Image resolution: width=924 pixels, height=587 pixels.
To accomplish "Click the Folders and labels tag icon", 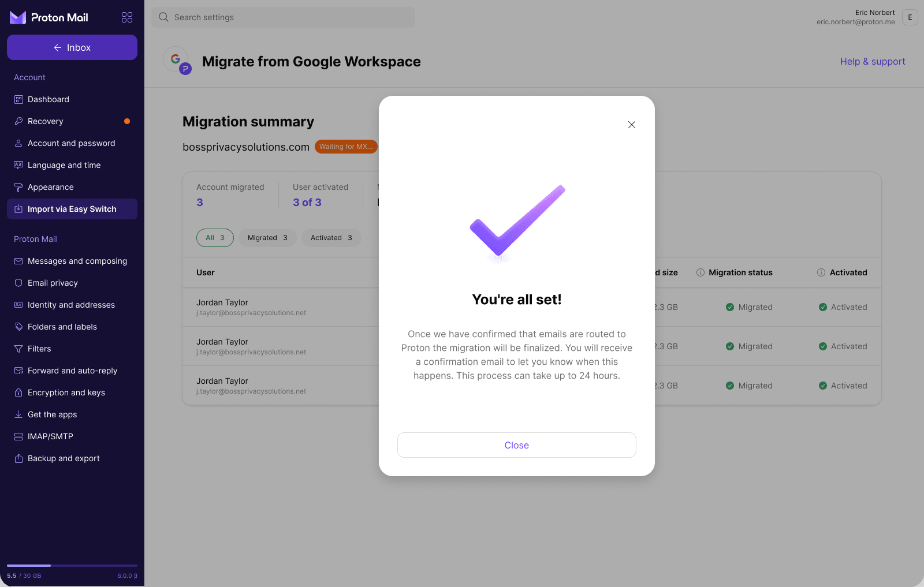I will (x=18, y=327).
